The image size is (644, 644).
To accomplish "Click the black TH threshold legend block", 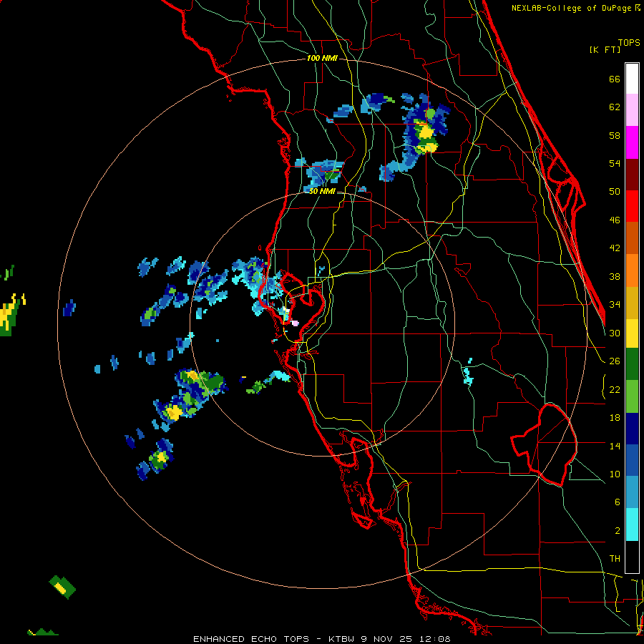I will pyautogui.click(x=632, y=557).
